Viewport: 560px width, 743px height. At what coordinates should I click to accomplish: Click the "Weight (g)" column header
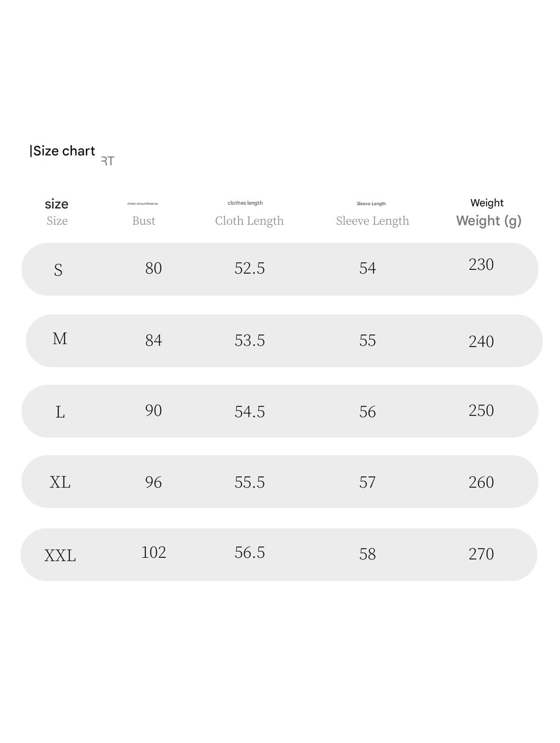coord(489,221)
